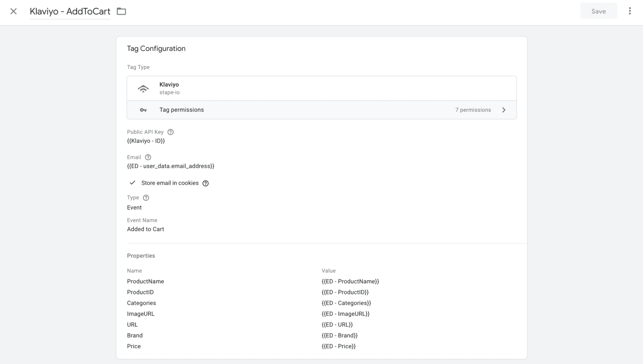The image size is (643, 364).
Task: Click the {{ED - ProductID}} value
Action: tap(345, 292)
